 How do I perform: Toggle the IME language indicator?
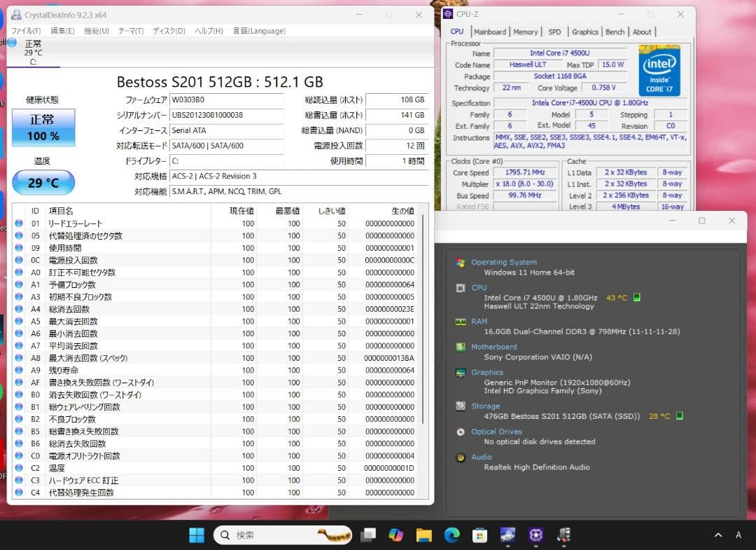(738, 535)
